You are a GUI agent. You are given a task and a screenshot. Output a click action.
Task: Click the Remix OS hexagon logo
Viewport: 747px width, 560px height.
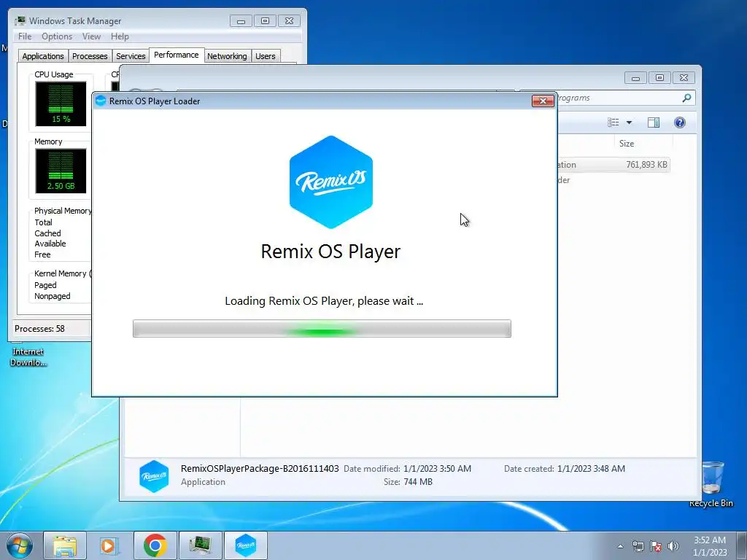[x=331, y=182]
